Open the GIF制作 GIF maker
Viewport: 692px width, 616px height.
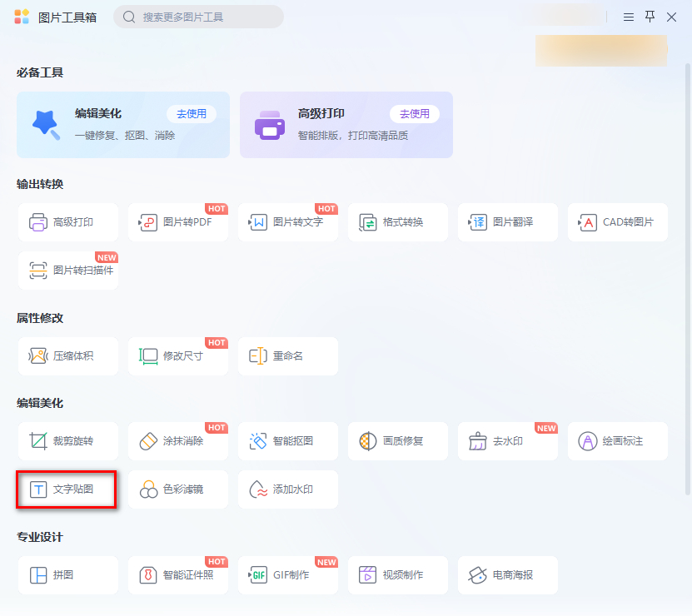pyautogui.click(x=287, y=574)
